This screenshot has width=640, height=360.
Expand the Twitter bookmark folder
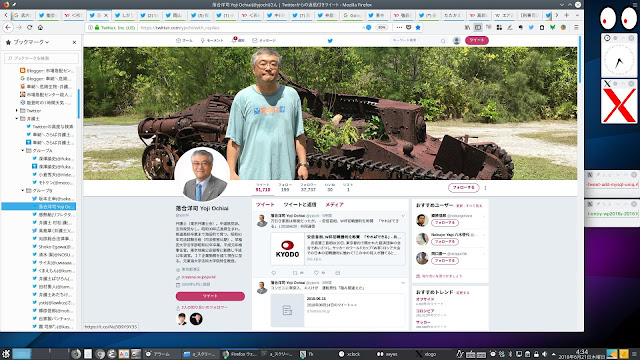[17, 111]
